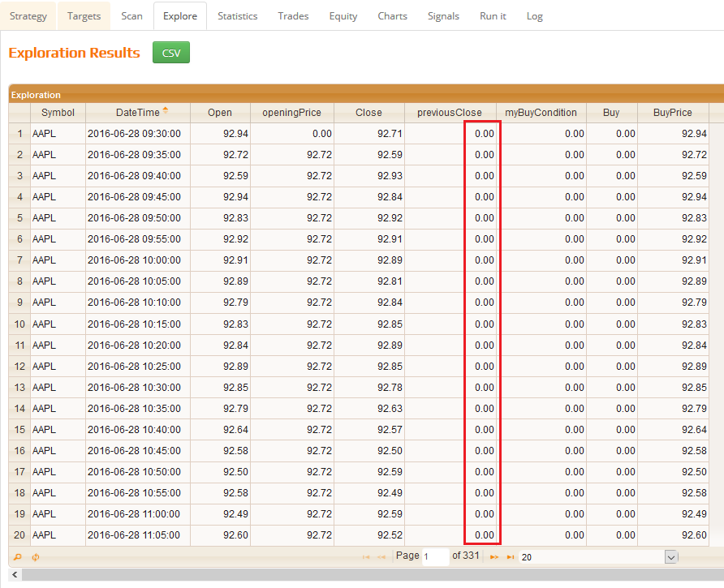Sort by the previousClose column header
This screenshot has width=724, height=588.
[450, 113]
